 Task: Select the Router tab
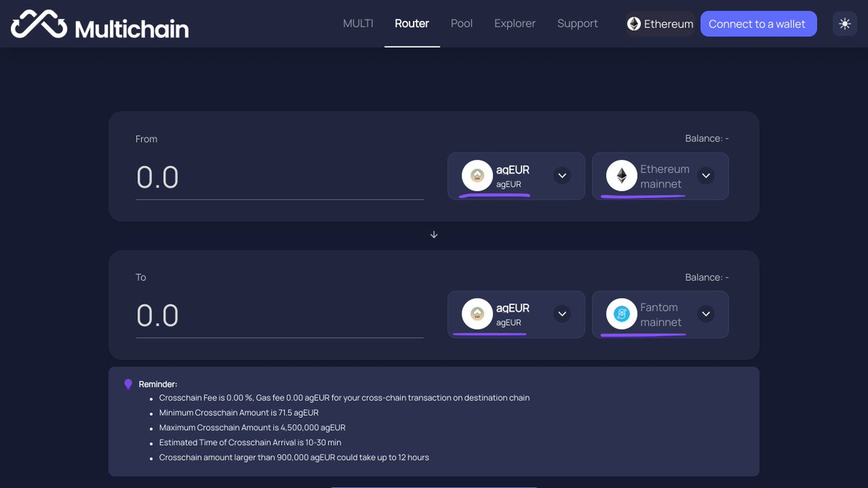pyautogui.click(x=412, y=24)
